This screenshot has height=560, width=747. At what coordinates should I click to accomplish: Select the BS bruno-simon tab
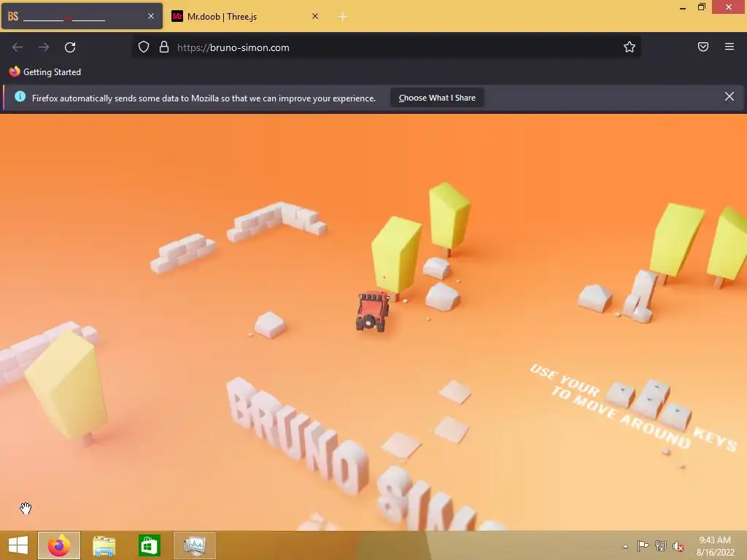(82, 17)
